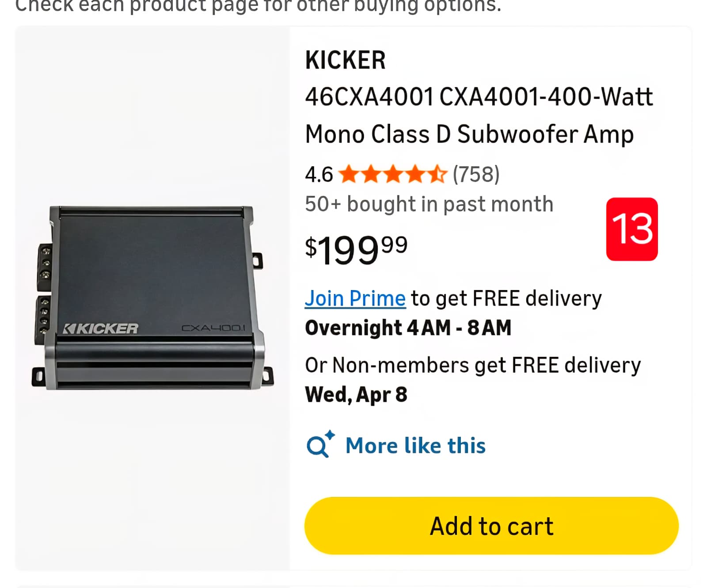Click the $199.99 price
The image size is (707, 588).
356,250
